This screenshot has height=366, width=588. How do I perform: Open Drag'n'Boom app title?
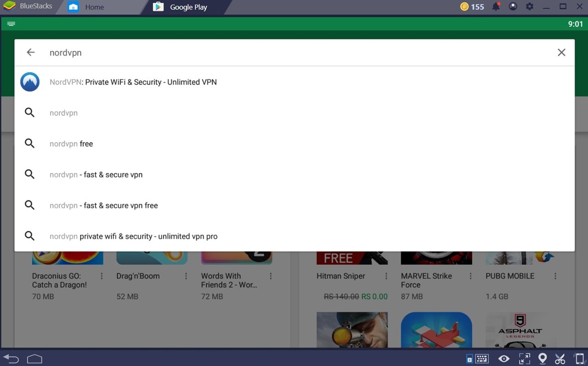pos(138,276)
